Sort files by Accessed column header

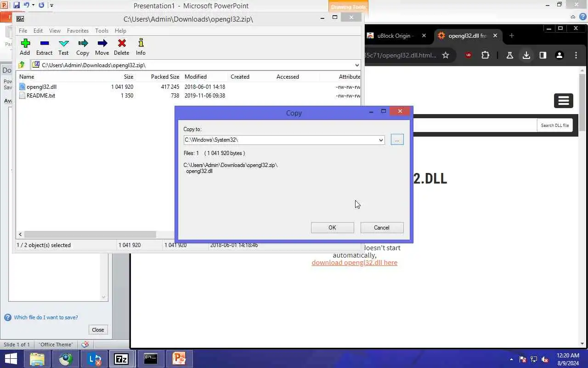click(288, 77)
